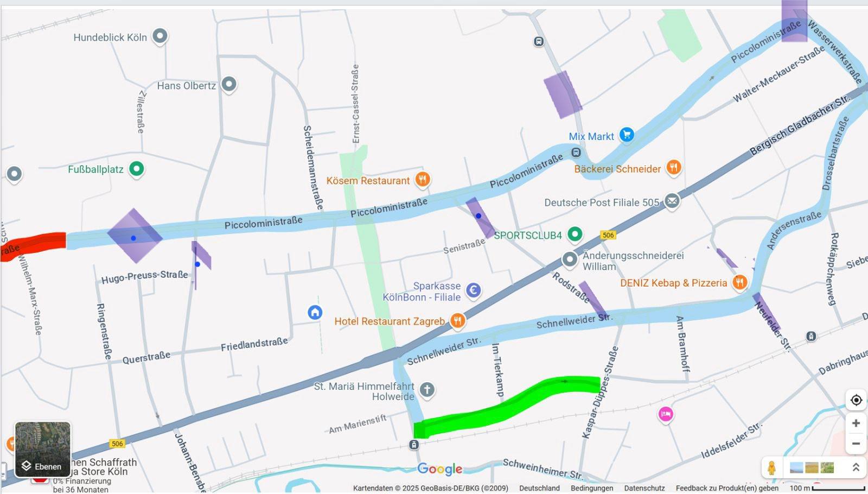Select the Fußballplatz green marker

pos(137,168)
